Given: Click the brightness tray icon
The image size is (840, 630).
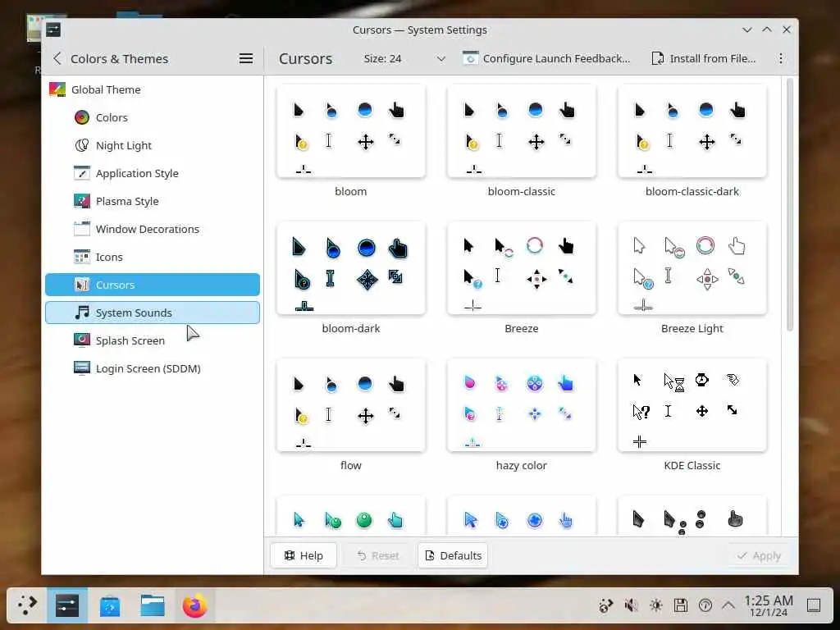Looking at the screenshot, I should click(x=655, y=605).
